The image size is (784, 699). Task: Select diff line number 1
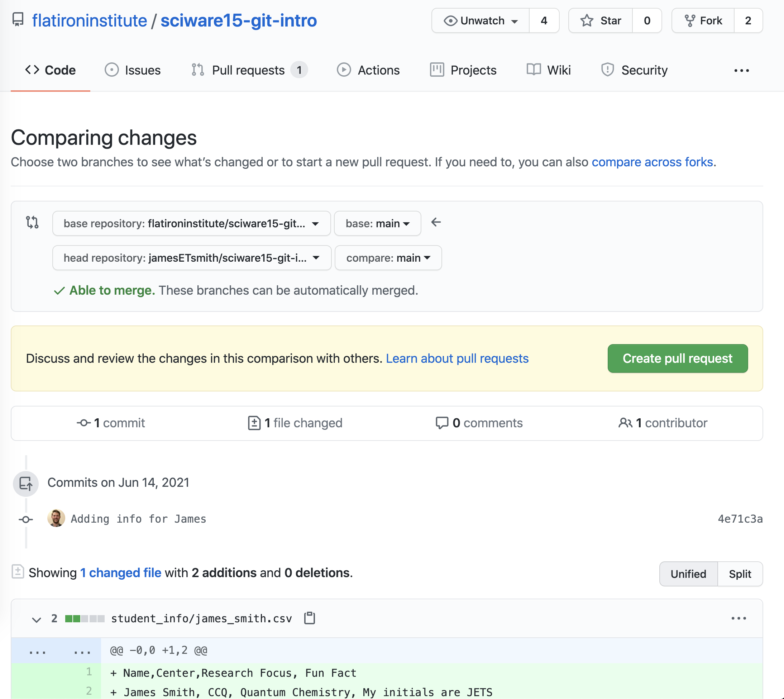89,672
